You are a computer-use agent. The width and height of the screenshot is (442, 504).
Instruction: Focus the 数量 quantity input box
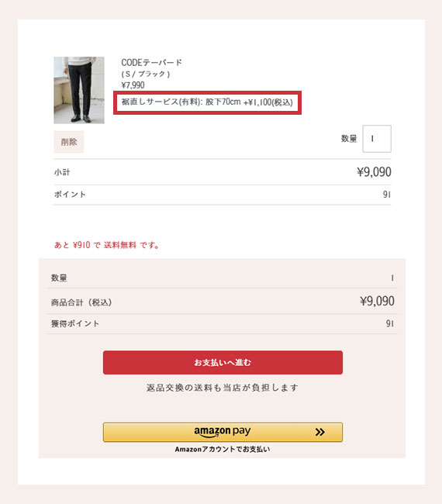377,139
